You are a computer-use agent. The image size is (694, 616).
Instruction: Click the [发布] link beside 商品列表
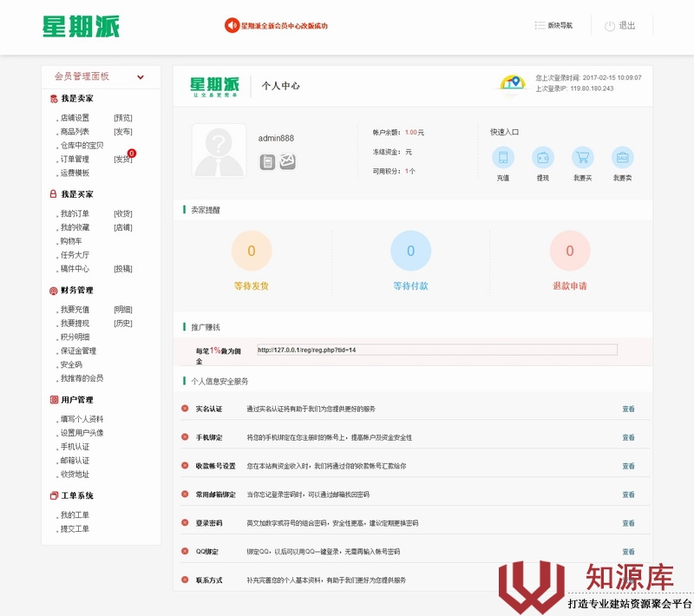point(123,131)
